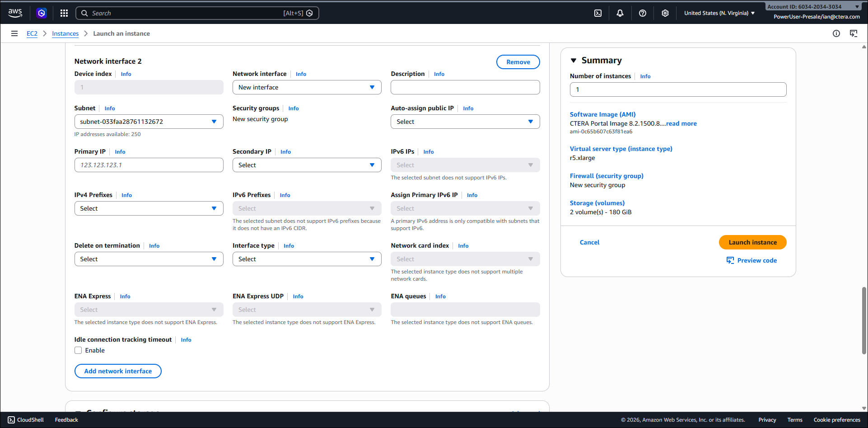Open the settings gear
The width and height of the screenshot is (868, 428).
665,13
